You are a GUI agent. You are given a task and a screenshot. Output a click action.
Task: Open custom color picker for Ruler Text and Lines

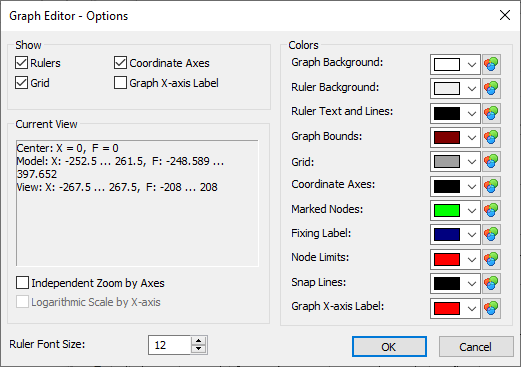[491, 113]
